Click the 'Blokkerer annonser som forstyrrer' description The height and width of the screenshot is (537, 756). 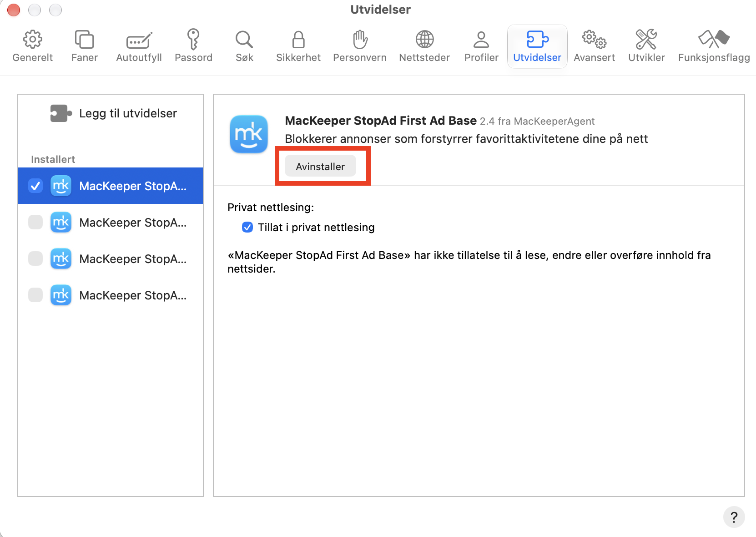tap(466, 139)
